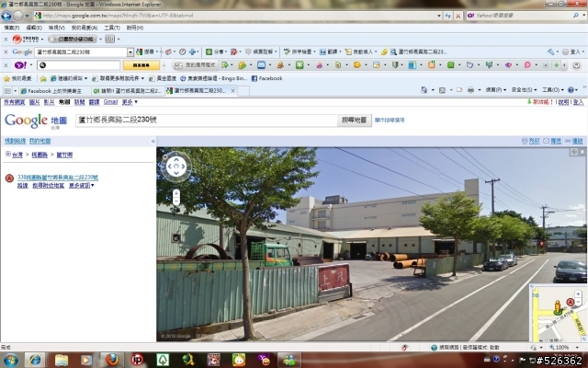
Task: Click the translate icon in Google Toolbar
Action: 322,52
